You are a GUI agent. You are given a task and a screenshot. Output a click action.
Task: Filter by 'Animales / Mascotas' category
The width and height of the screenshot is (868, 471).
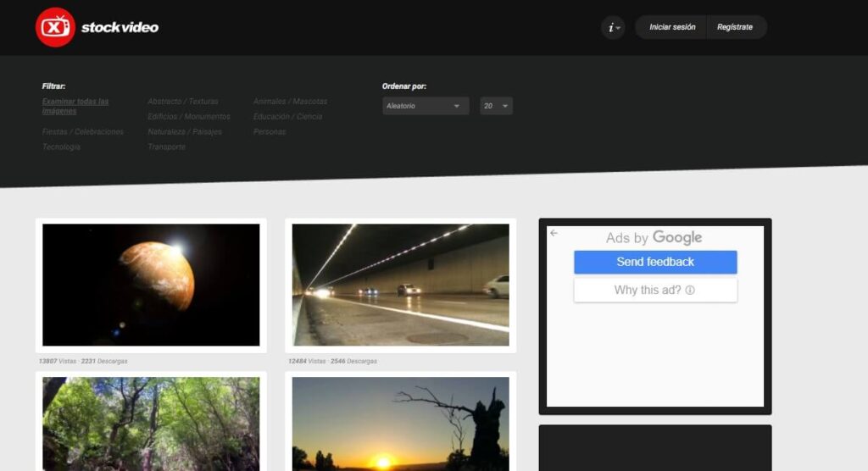click(x=290, y=102)
